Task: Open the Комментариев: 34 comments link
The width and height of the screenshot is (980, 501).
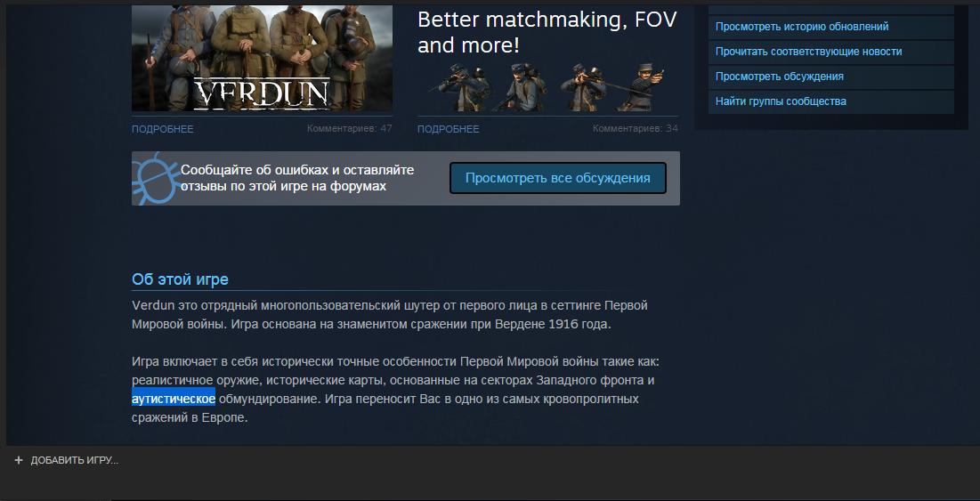Action: [635, 129]
